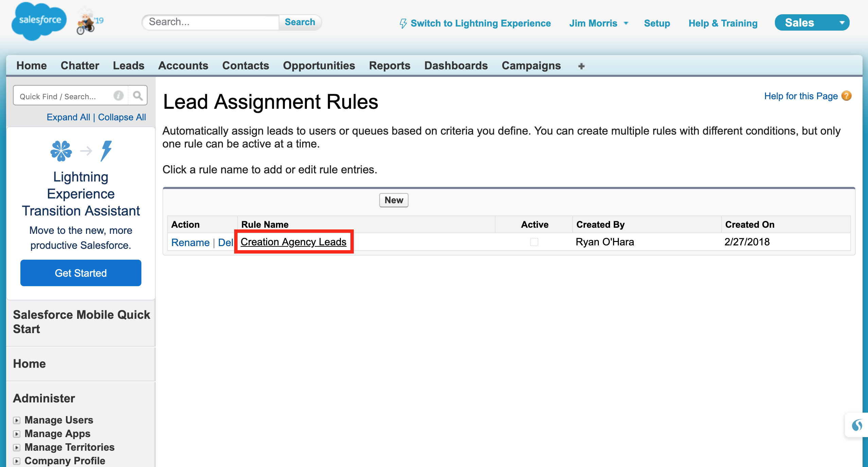Click the New rule button
The image size is (868, 467).
394,200
